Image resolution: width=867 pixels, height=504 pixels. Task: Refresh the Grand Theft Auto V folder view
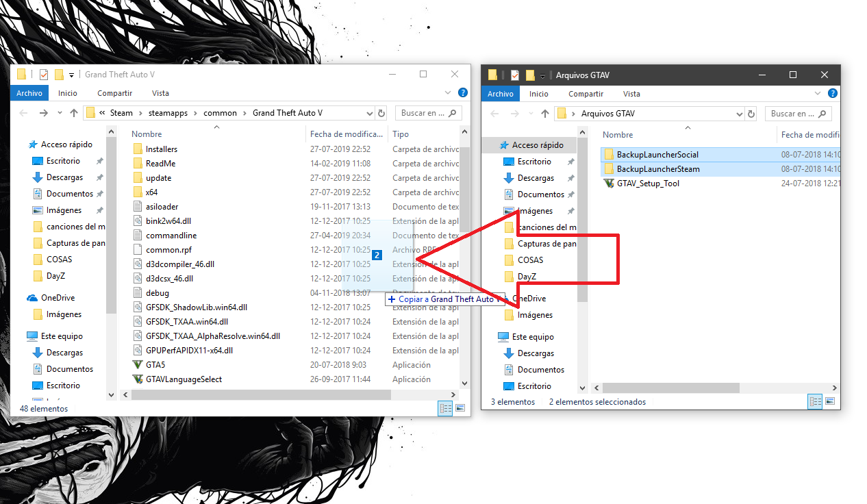pos(381,113)
